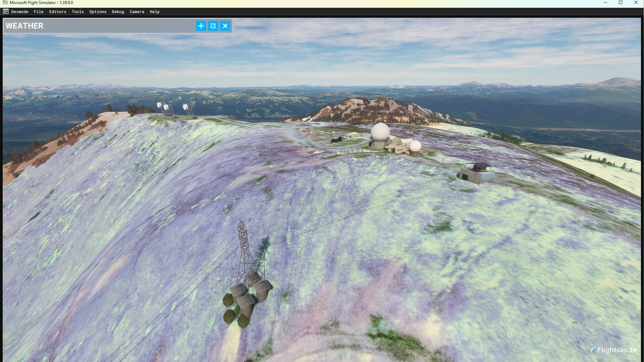Open the Camera menu
Image resolution: width=644 pixels, height=362 pixels.
tap(137, 12)
